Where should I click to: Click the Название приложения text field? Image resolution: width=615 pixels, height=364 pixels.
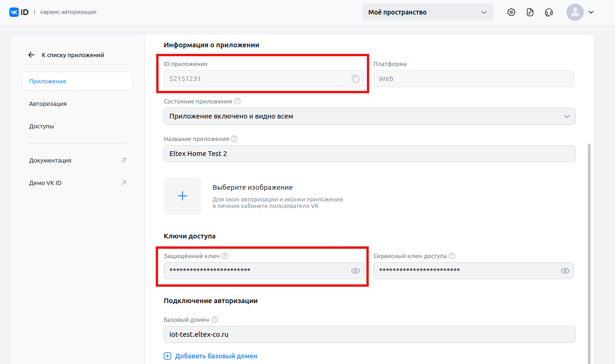pyautogui.click(x=369, y=154)
